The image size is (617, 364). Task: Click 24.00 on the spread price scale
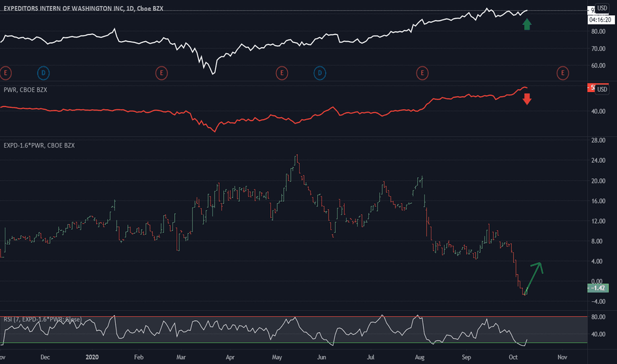[x=598, y=160]
